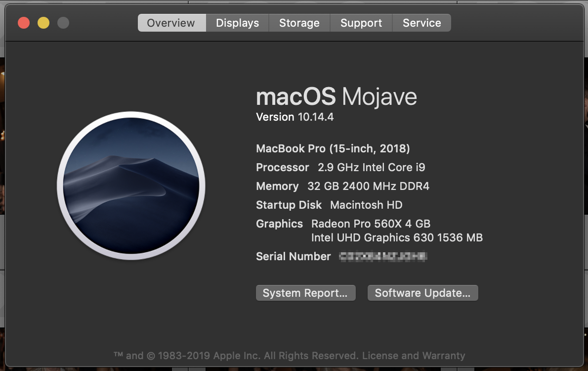Go to the Storage tab
The width and height of the screenshot is (588, 371).
[x=299, y=23]
